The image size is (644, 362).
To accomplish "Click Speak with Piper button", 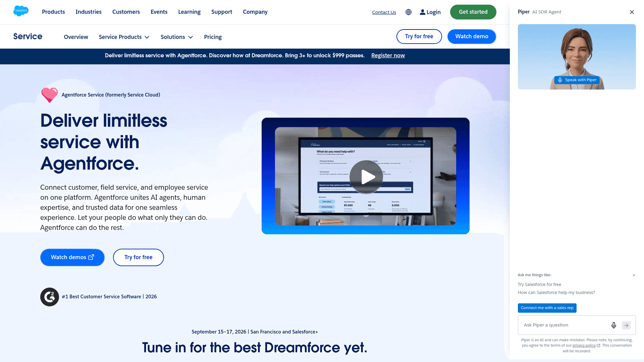I will click(x=577, y=80).
